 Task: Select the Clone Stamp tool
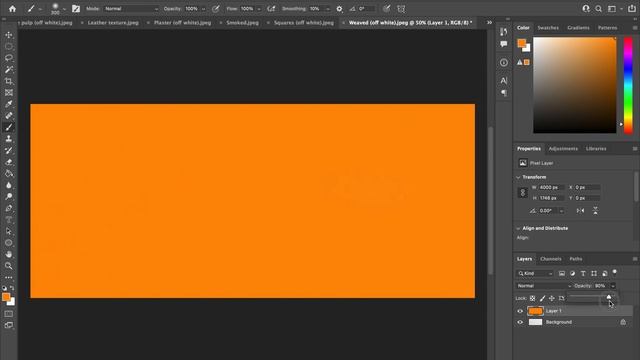[x=9, y=139]
